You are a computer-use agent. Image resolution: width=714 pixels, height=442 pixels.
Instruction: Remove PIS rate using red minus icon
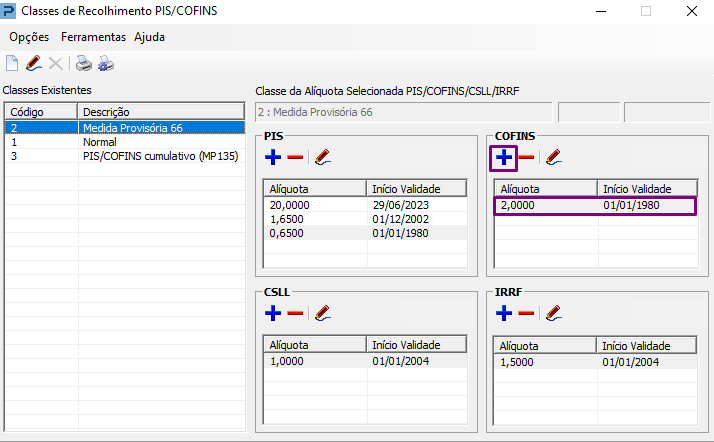(x=295, y=157)
